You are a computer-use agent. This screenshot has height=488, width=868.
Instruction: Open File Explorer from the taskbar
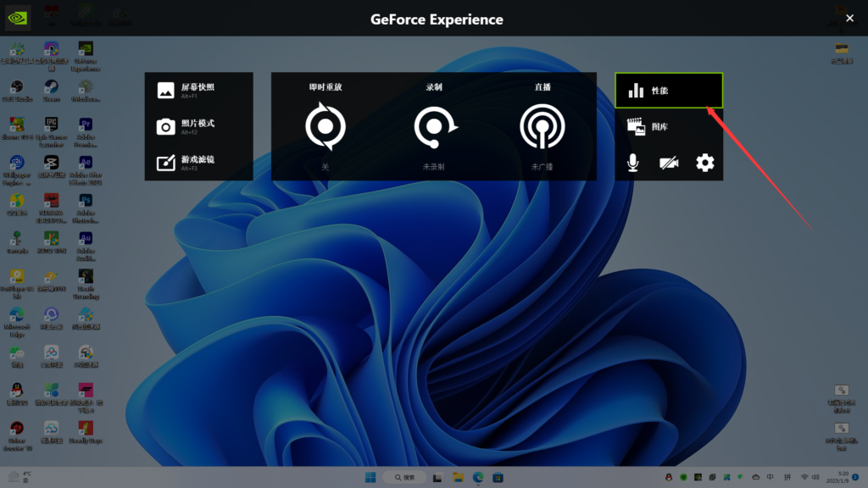[457, 477]
